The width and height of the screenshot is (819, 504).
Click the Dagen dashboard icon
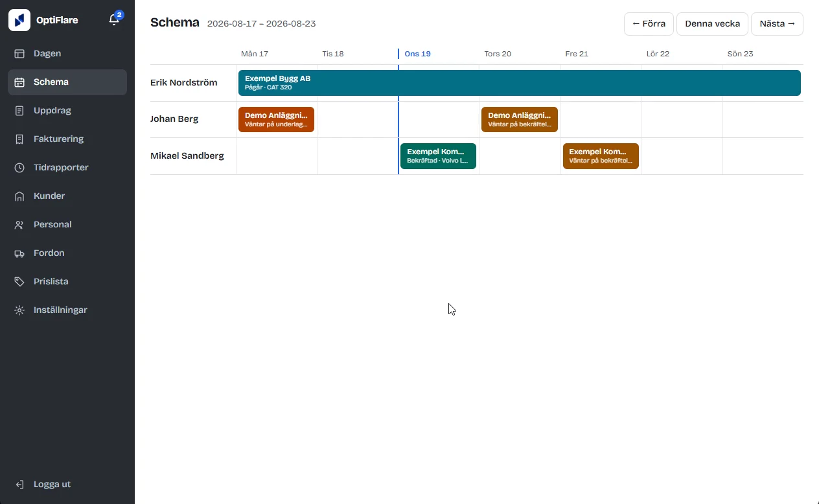pos(19,54)
